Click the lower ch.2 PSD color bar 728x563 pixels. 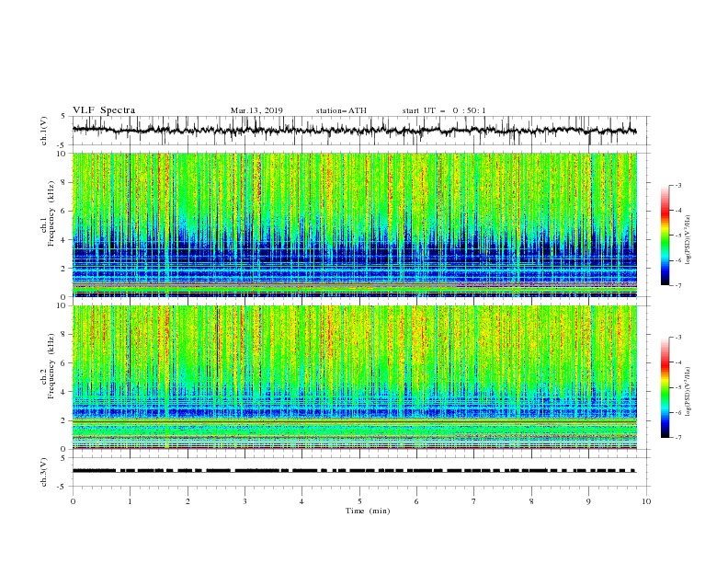tap(665, 387)
